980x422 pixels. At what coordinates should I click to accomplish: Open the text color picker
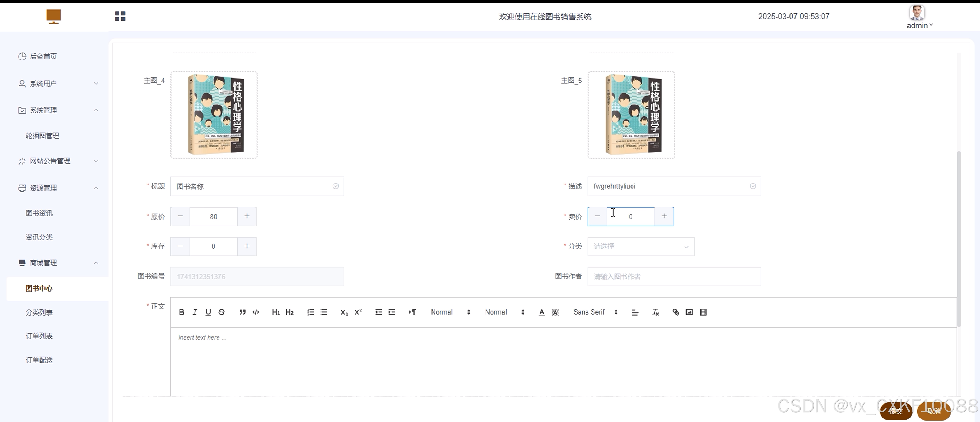541,312
